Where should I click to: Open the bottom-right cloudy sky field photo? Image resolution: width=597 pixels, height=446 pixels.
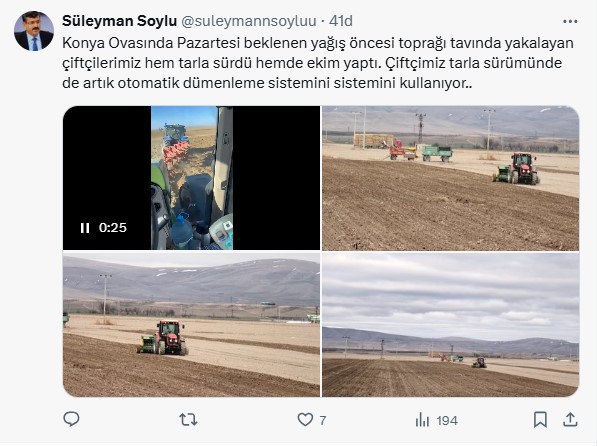(x=450, y=325)
